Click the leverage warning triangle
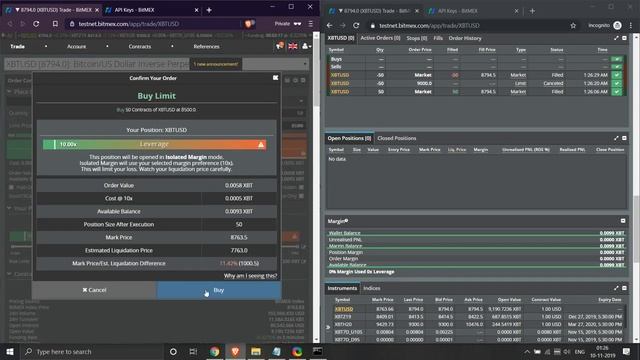Screen dimensions: 640x360 click(x=261, y=144)
